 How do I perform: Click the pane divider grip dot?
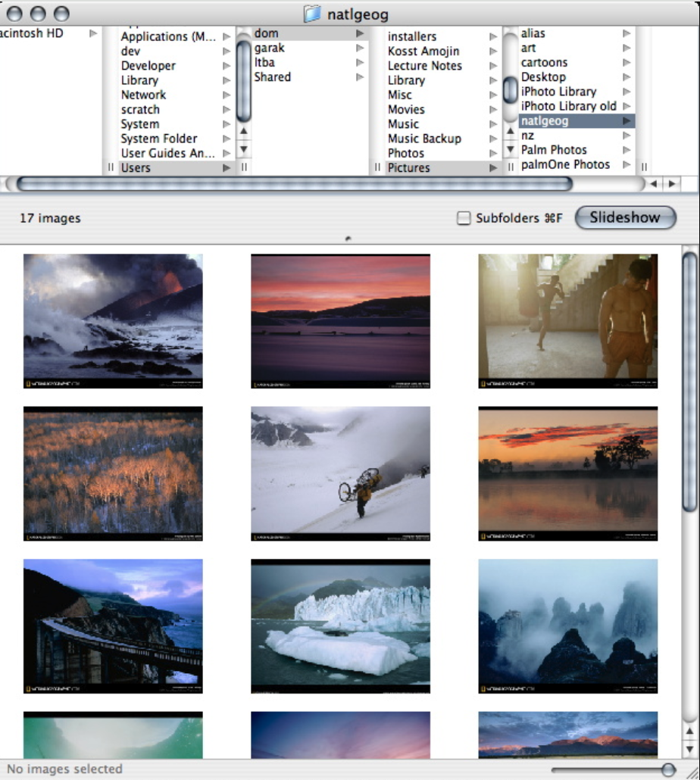point(348,239)
